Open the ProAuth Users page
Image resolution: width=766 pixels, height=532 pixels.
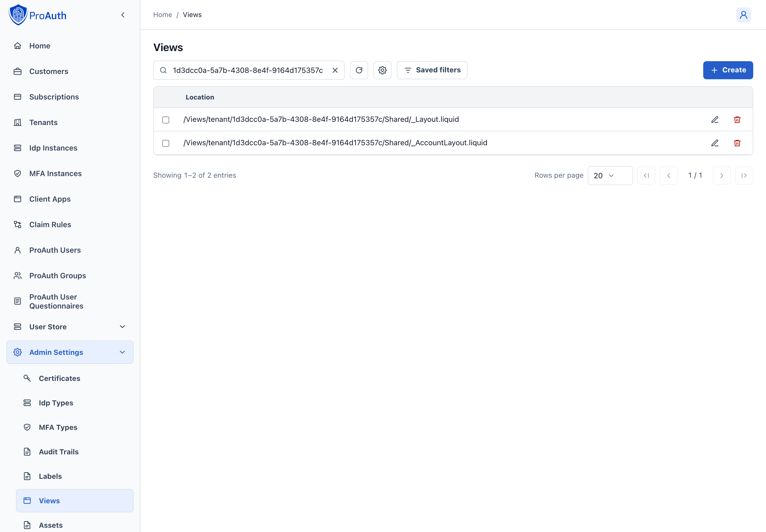[x=70, y=250]
